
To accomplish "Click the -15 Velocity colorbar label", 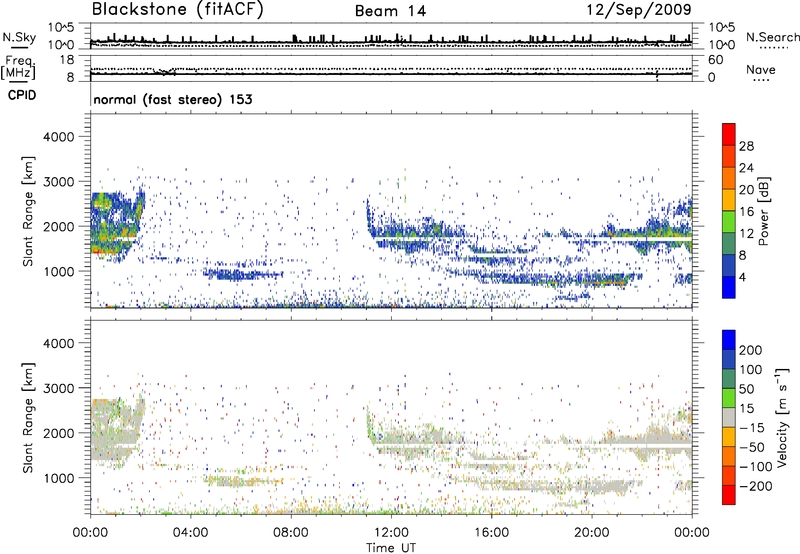I will click(x=752, y=427).
